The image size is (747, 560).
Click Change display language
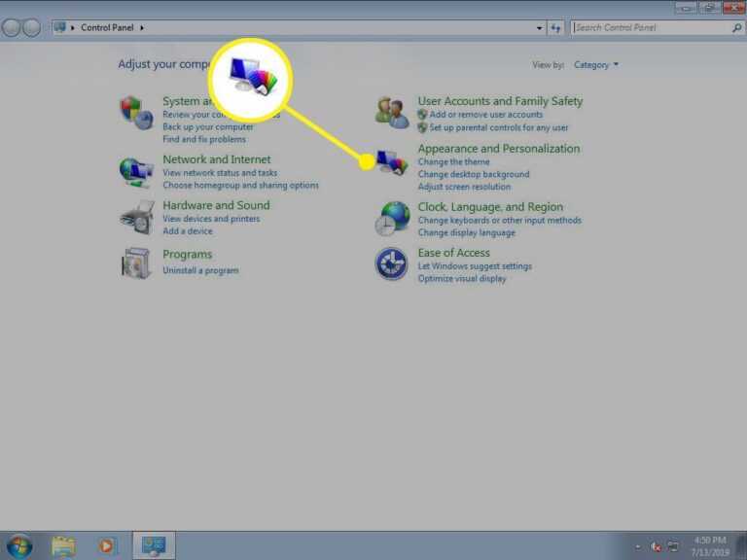pos(467,233)
